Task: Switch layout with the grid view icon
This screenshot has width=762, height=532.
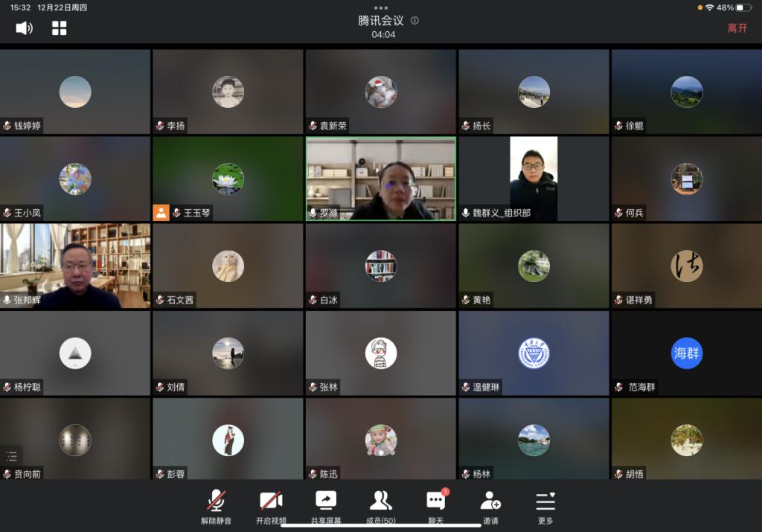Action: (x=60, y=28)
